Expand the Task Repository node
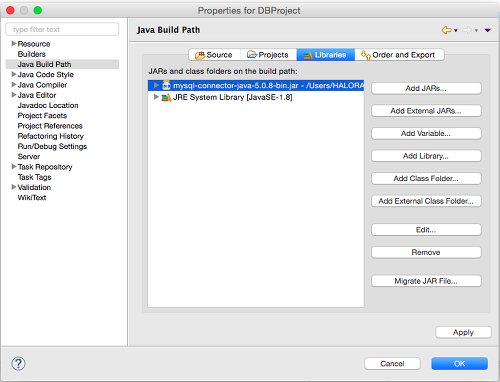 click(14, 166)
